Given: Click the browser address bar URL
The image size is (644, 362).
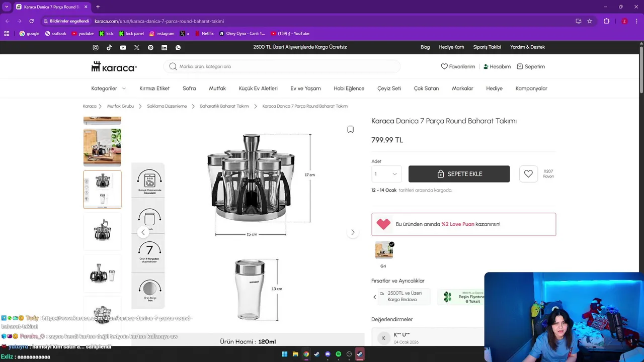Looking at the screenshot, I should [x=159, y=21].
